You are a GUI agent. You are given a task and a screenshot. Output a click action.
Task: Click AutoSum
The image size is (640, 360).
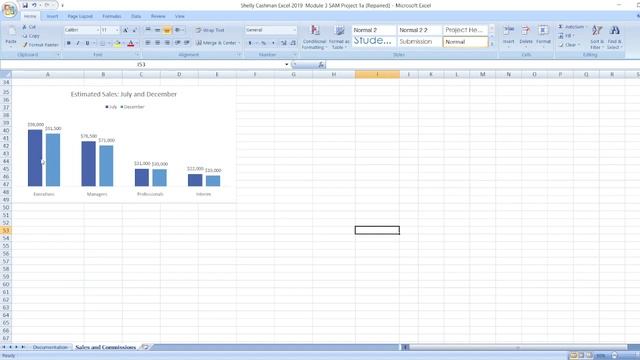pos(572,27)
